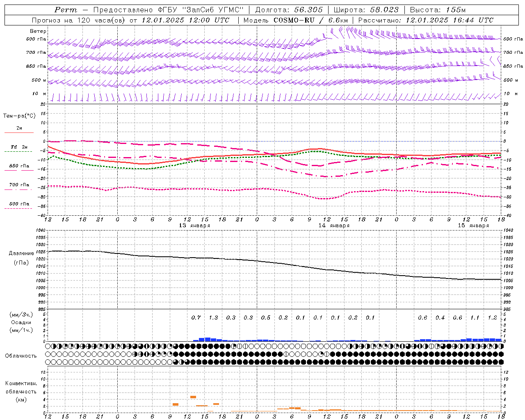Click the "(мм/3ч.)" precipitation unit label
This screenshot has height=420, width=525.
tap(21, 315)
